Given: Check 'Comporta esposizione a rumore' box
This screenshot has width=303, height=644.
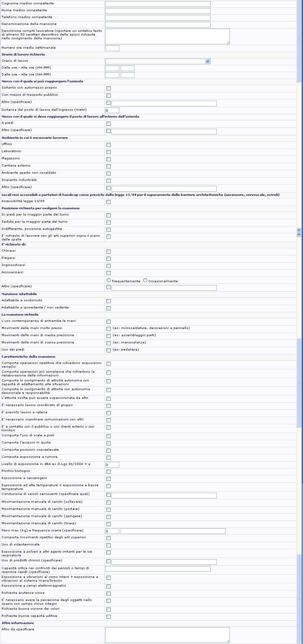Looking at the screenshot, I should 108,458.
